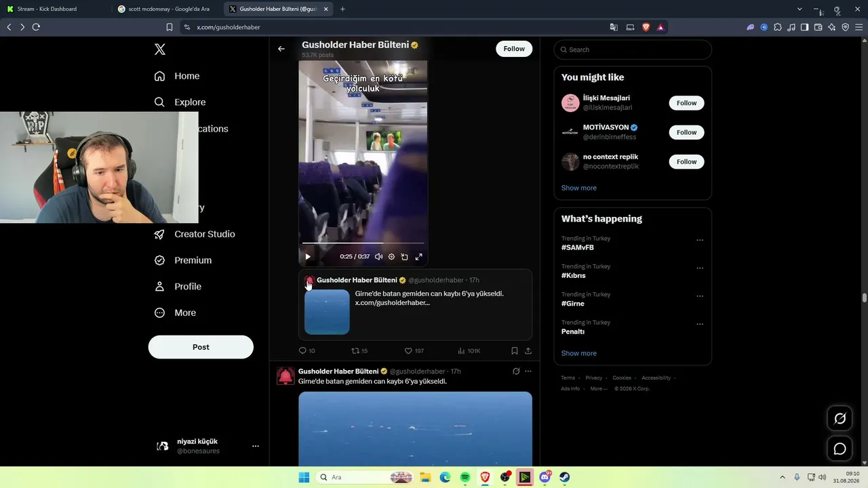Go back using the profile header arrow
This screenshot has height=488, width=868.
(x=281, y=49)
